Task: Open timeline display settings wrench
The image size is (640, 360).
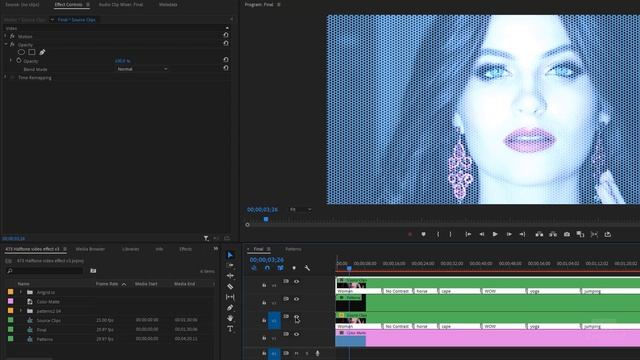Action: coord(307,268)
